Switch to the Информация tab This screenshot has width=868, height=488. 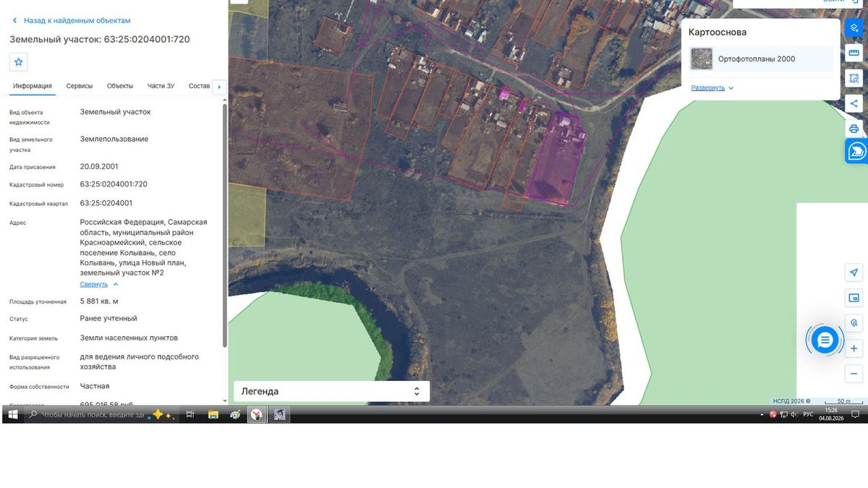[33, 86]
